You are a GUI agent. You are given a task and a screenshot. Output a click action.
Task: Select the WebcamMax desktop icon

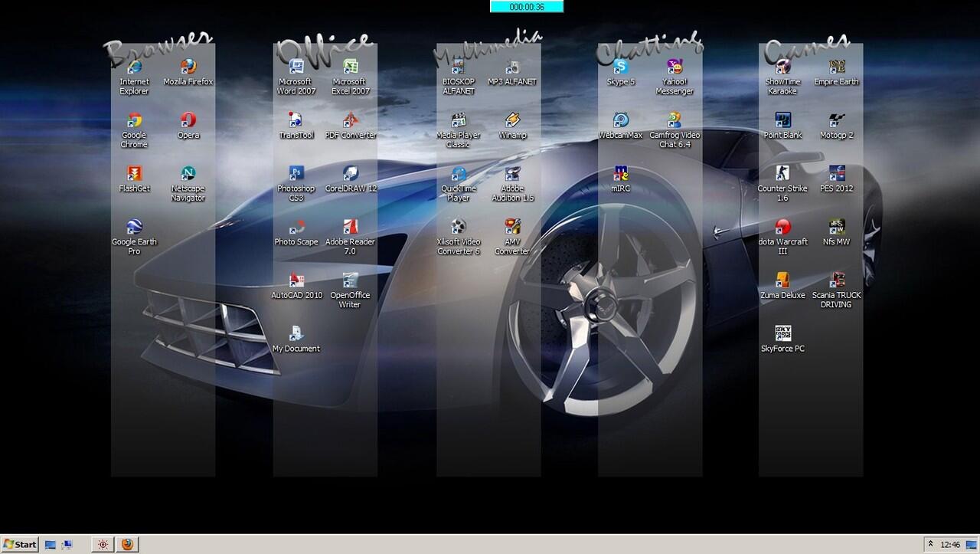[x=621, y=121]
